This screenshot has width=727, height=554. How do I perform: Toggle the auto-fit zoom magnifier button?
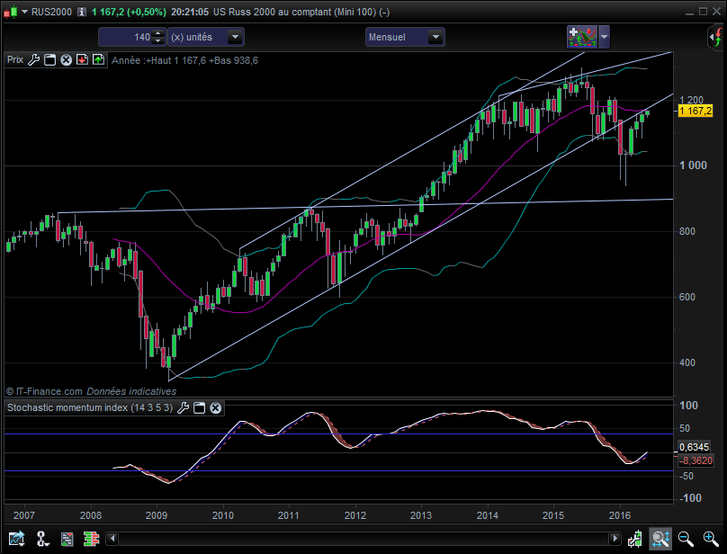click(x=660, y=540)
